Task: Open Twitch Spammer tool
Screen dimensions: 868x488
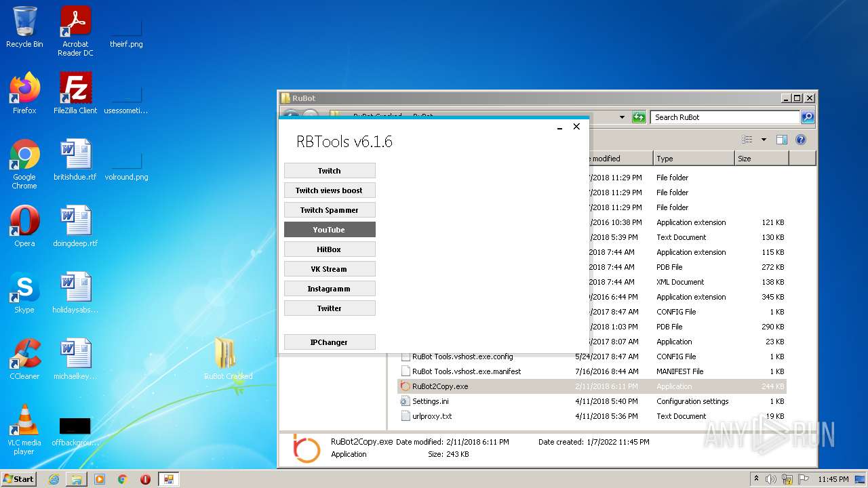Action: (330, 210)
